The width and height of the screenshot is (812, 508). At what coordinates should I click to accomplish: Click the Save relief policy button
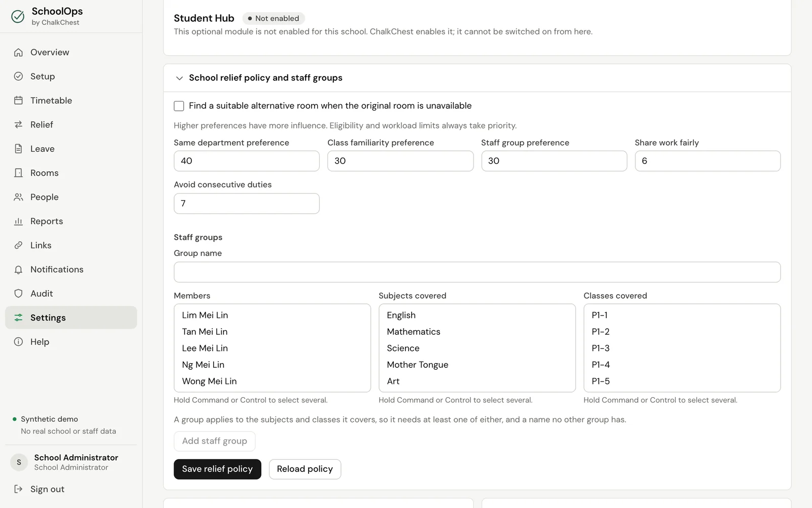pyautogui.click(x=217, y=469)
